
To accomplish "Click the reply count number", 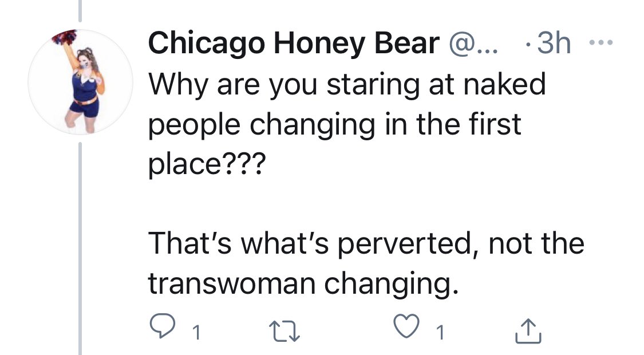I will click(195, 333).
